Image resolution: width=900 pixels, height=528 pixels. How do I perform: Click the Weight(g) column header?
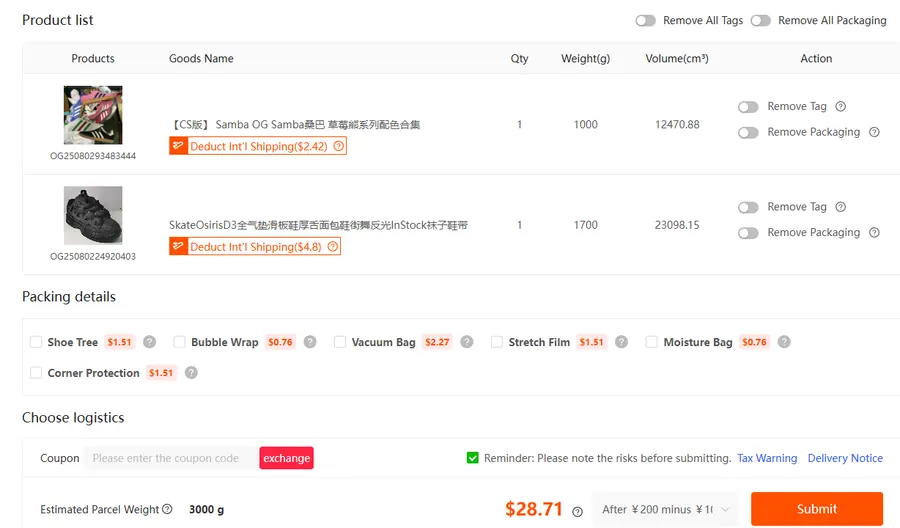(585, 59)
